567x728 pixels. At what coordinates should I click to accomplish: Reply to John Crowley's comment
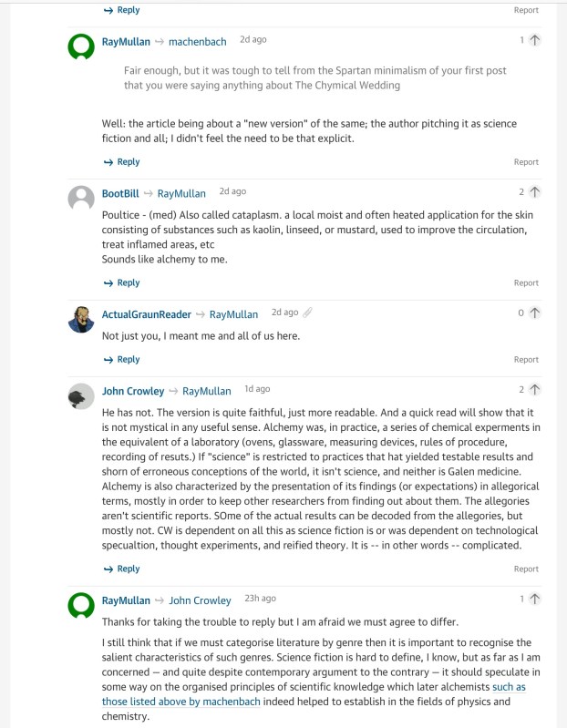click(x=121, y=569)
